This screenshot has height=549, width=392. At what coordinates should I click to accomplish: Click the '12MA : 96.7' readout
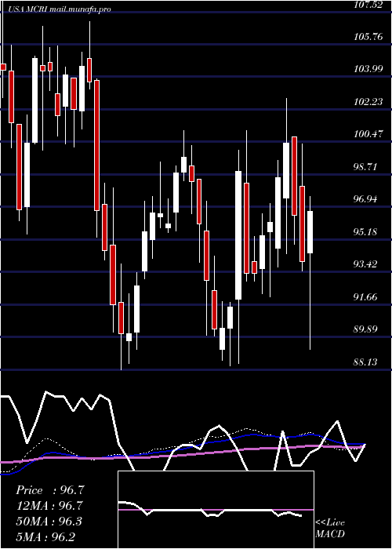(x=50, y=506)
